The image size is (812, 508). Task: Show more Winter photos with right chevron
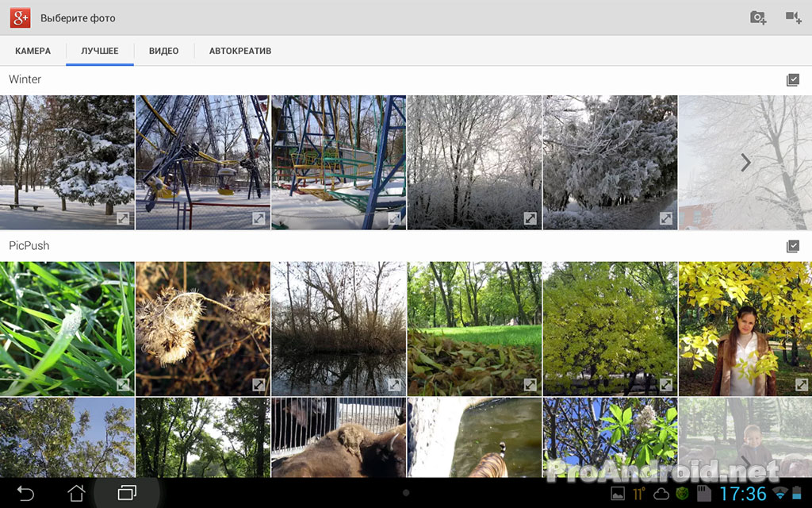745,162
